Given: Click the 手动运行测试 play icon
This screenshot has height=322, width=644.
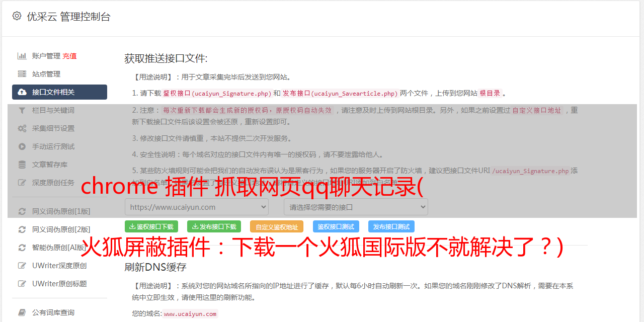Looking at the screenshot, I should coord(22,146).
